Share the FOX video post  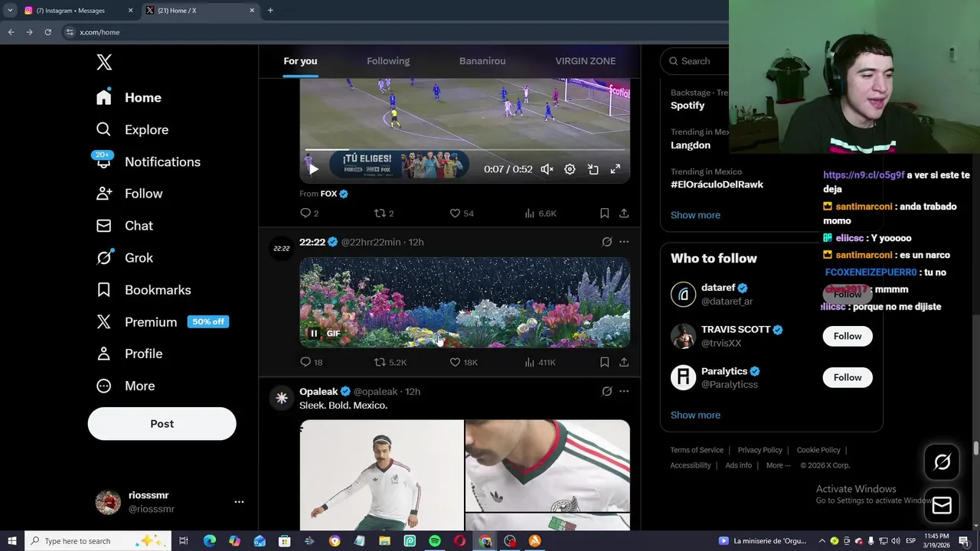(x=624, y=214)
